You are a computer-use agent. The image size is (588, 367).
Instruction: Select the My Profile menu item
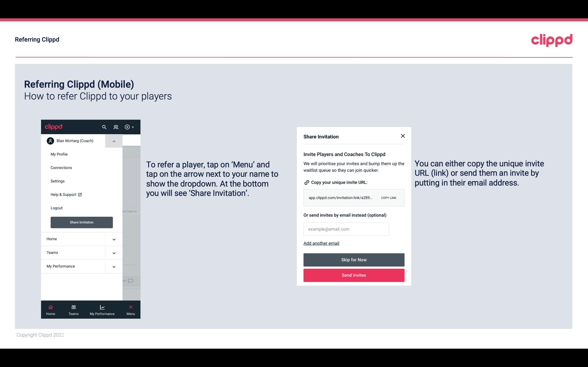59,154
